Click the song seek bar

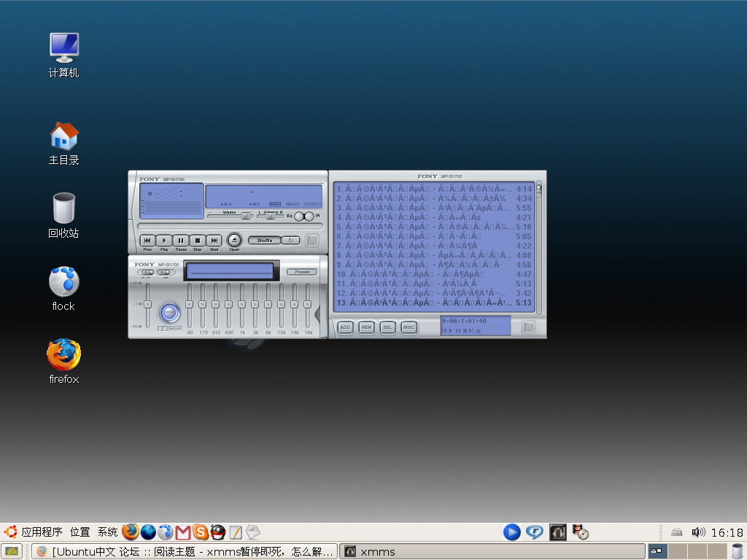(x=230, y=226)
